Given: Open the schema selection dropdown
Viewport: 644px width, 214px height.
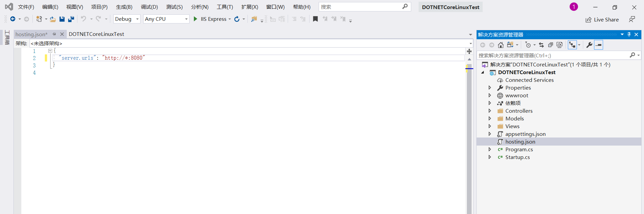Looking at the screenshot, I should (x=471, y=43).
